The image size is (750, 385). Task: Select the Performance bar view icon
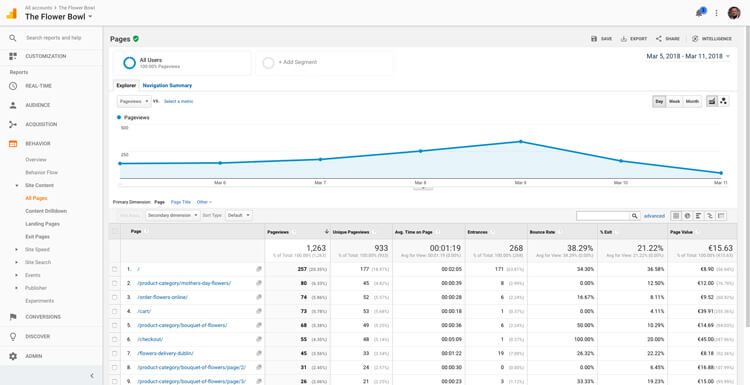point(698,216)
